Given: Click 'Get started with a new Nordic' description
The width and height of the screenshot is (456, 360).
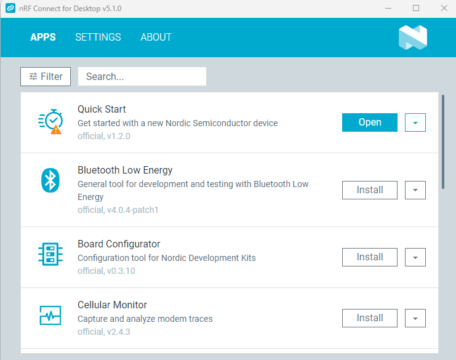Looking at the screenshot, I should point(178,123).
